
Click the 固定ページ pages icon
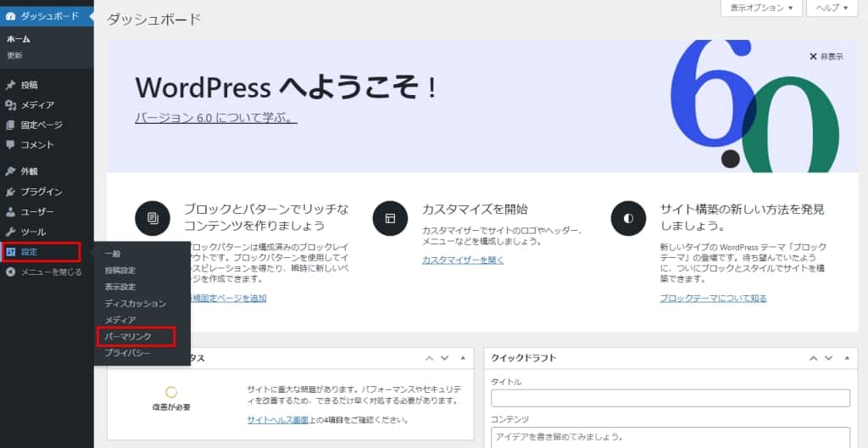click(x=10, y=125)
